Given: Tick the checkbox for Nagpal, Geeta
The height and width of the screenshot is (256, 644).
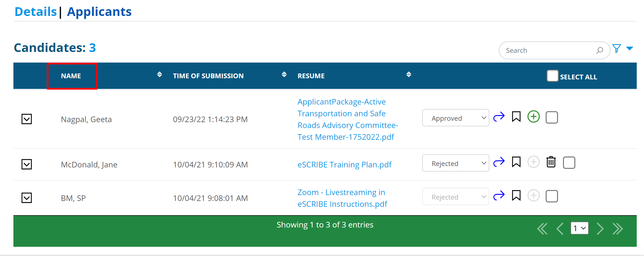Looking at the screenshot, I should [x=552, y=117].
